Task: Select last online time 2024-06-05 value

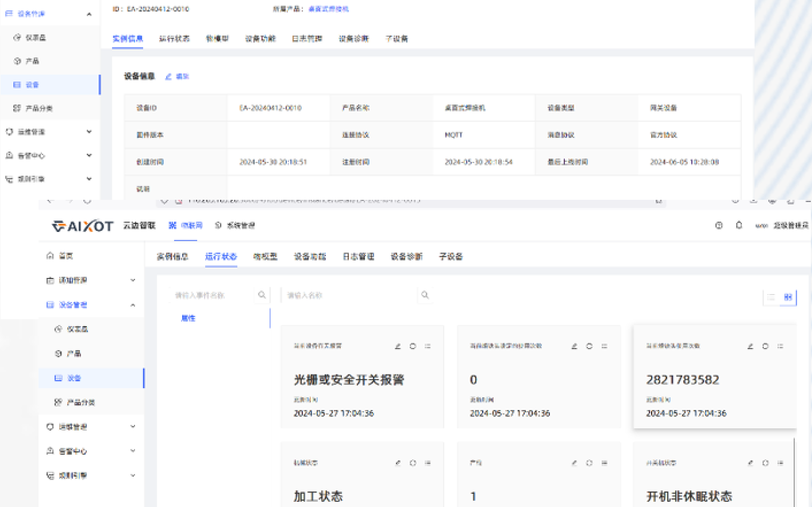Action: [x=684, y=162]
